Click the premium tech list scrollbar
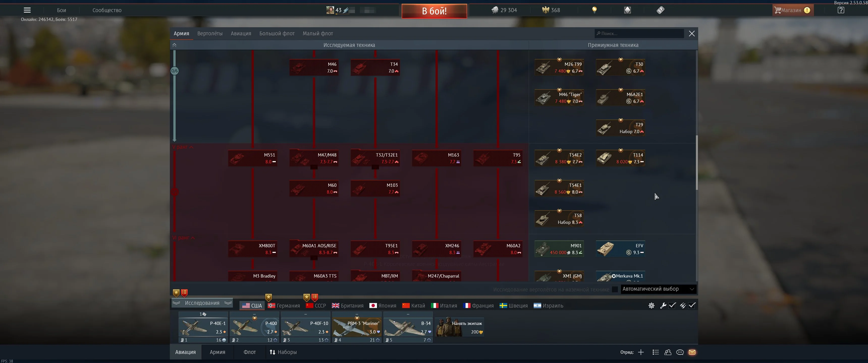This screenshot has width=868, height=363. (696, 162)
